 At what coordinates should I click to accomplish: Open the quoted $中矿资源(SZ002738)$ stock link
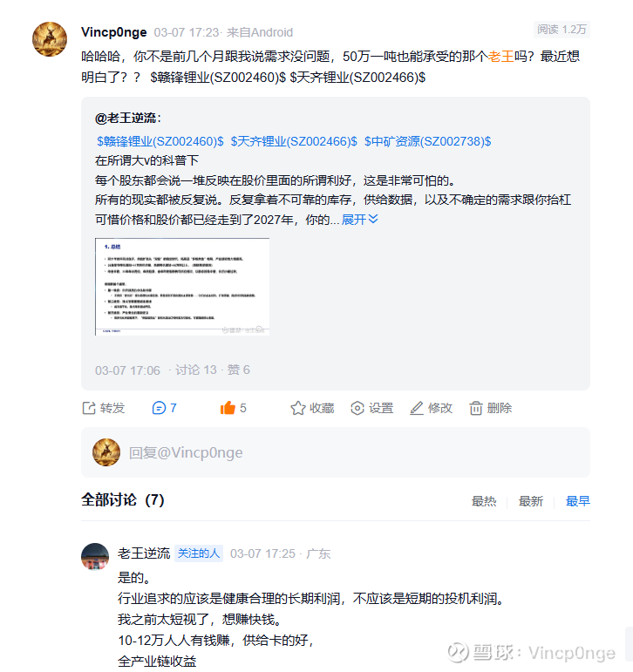click(427, 141)
